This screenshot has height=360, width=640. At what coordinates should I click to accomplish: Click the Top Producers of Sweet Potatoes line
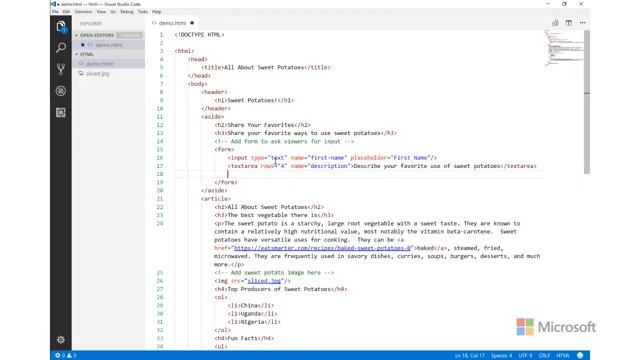[x=281, y=289]
